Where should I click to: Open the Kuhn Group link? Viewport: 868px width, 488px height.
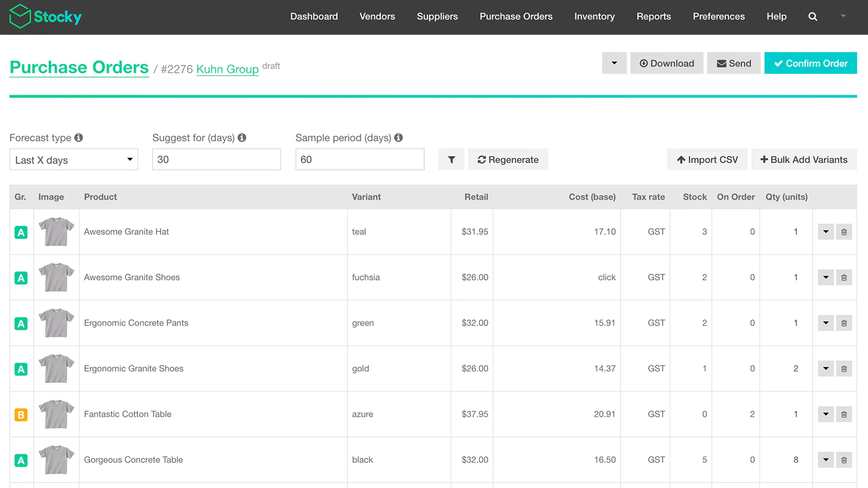(x=227, y=69)
